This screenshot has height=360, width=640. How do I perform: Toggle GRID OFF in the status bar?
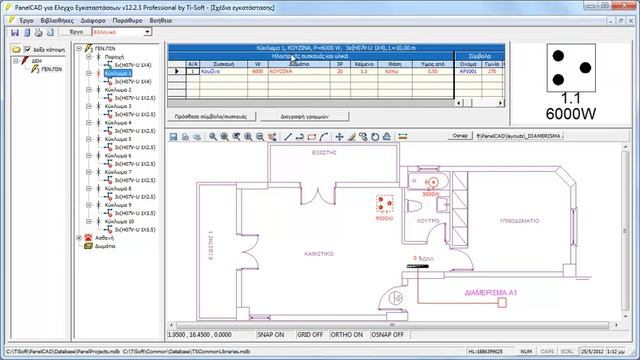tap(310, 335)
